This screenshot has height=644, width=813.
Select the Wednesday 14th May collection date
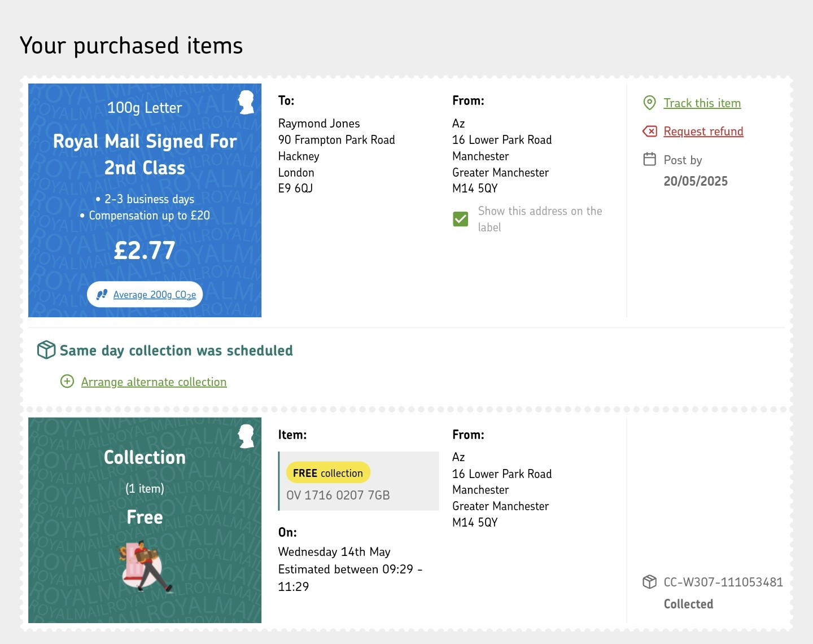click(334, 552)
